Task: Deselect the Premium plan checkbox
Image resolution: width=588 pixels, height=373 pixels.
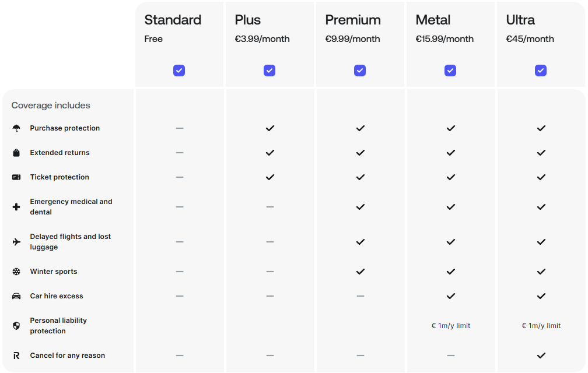Action: 360,71
